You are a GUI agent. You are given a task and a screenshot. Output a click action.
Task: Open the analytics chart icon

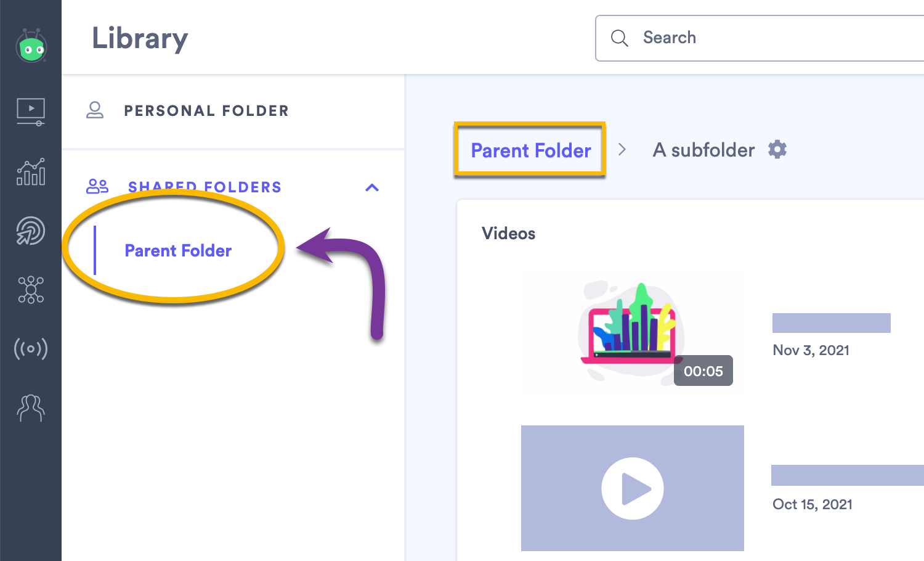click(30, 173)
